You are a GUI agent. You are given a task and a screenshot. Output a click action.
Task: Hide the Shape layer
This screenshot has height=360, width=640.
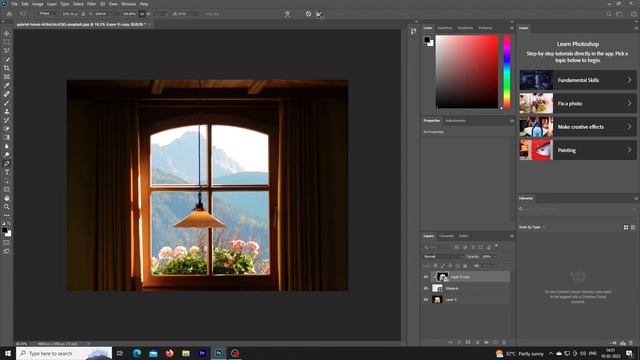pos(426,288)
